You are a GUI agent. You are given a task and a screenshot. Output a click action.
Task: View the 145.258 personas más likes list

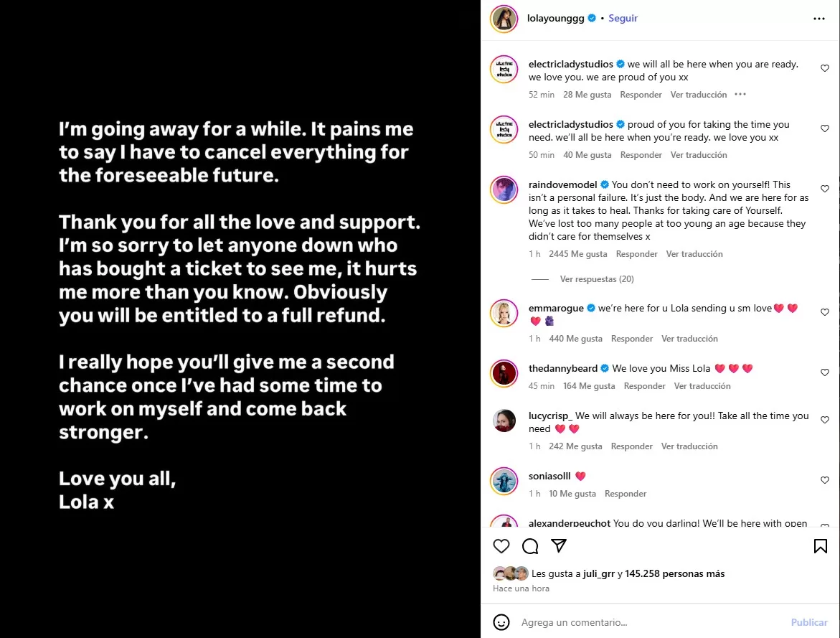coord(674,573)
